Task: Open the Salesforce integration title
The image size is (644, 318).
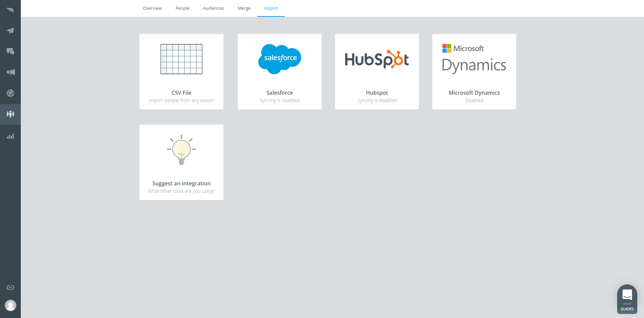Action: 280,93
